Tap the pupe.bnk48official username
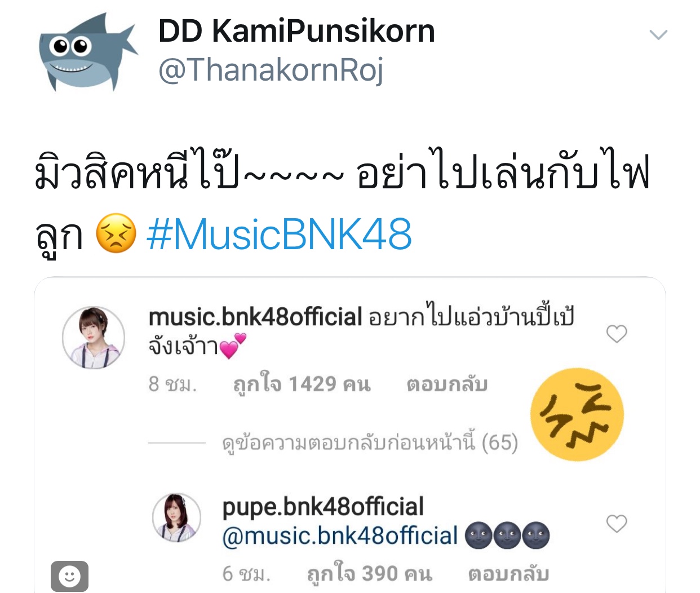 pyautogui.click(x=323, y=507)
